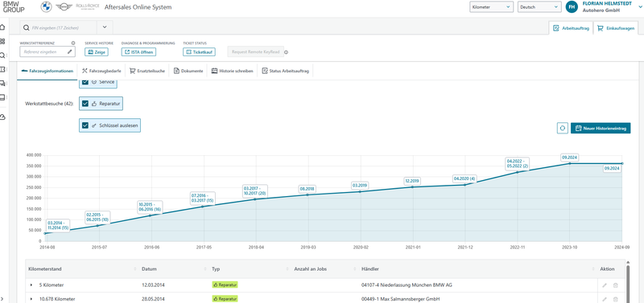Click the Zeige service history button

(97, 52)
